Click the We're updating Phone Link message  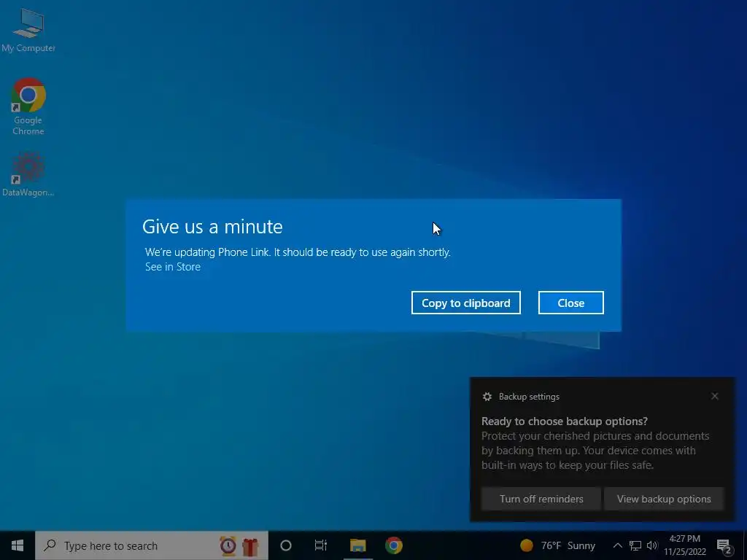pyautogui.click(x=298, y=252)
